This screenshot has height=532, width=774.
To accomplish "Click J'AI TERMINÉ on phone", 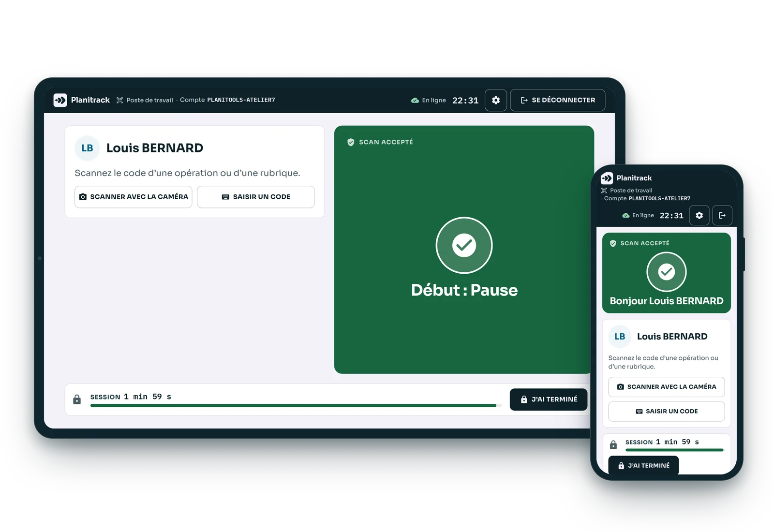I will (643, 465).
